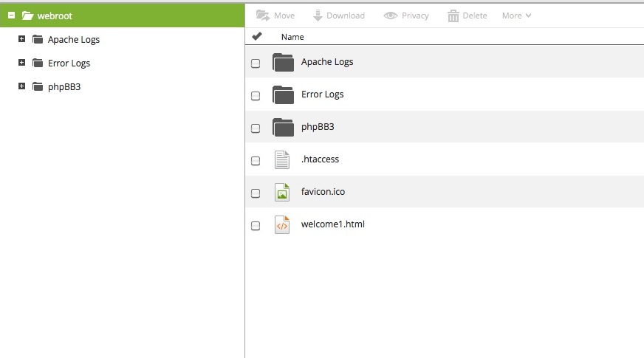
Task: Check the favicon.ico row checkbox
Action: (x=256, y=193)
